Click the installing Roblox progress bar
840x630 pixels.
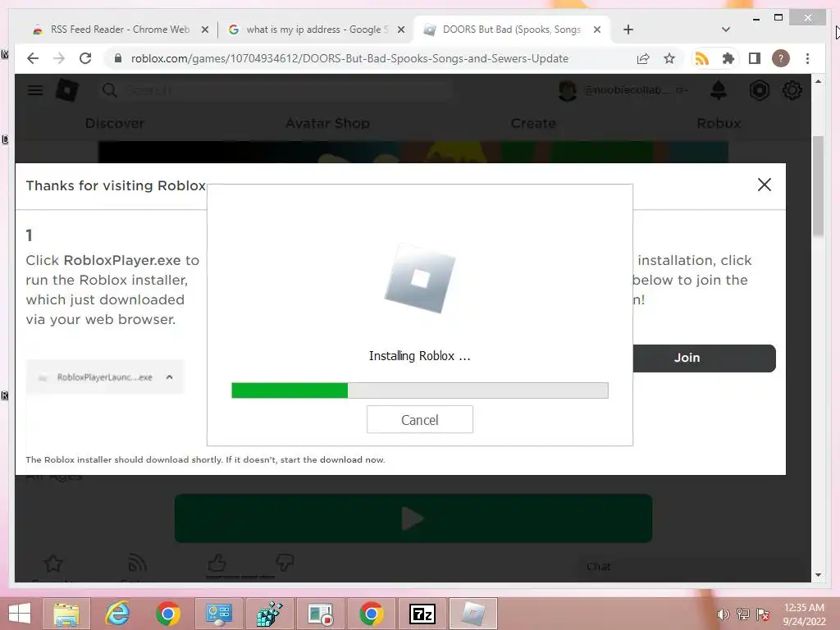pos(419,390)
